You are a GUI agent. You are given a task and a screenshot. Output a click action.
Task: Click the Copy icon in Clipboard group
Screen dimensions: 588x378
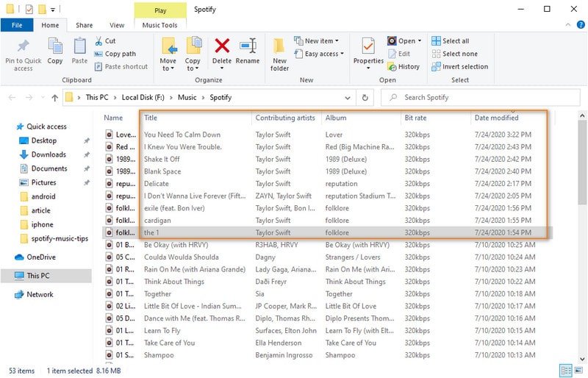point(54,47)
